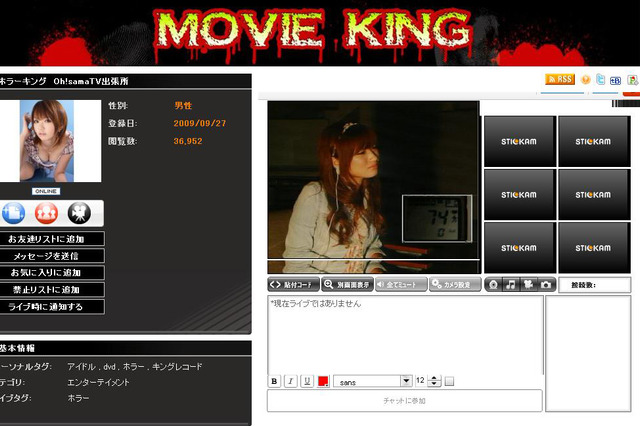Viewport: 640px width, 426px height.
Task: Click the chat message display area
Action: click(x=405, y=335)
